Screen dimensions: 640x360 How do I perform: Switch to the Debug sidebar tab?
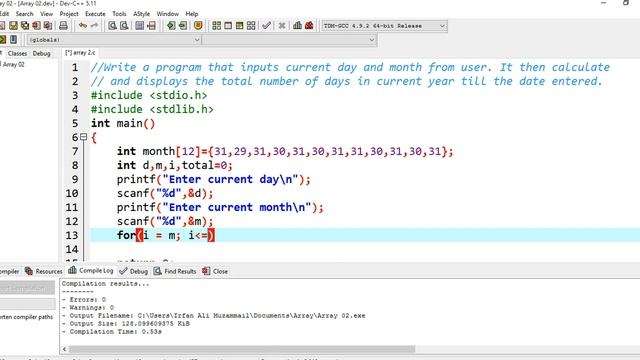[42, 53]
